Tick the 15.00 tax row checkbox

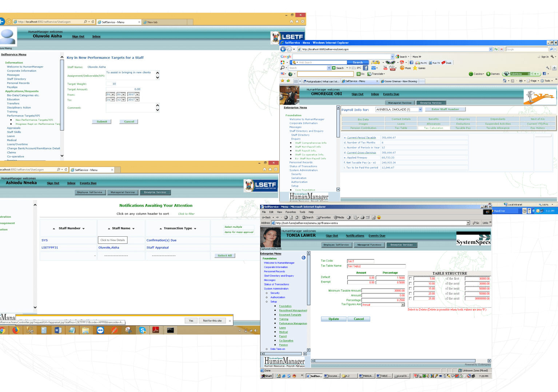click(x=410, y=289)
